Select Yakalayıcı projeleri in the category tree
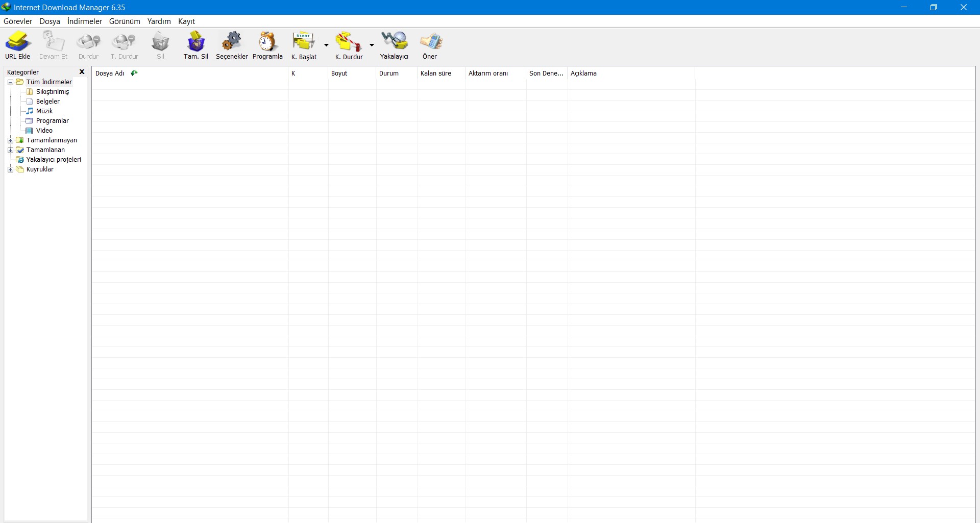Image resolution: width=980 pixels, height=523 pixels. [54, 160]
